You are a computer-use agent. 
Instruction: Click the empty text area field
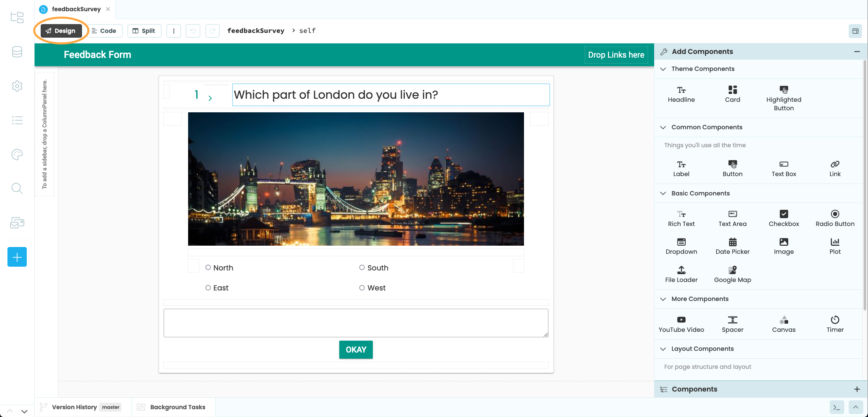[356, 323]
